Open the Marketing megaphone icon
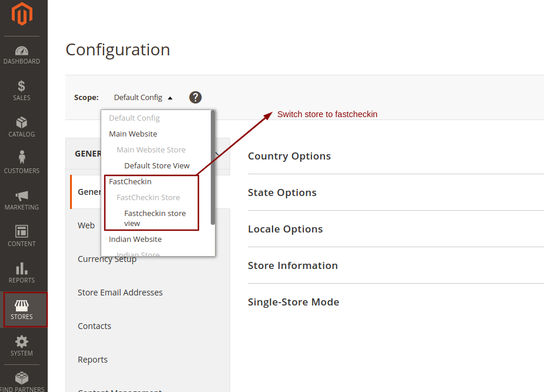The image size is (544, 392). [x=22, y=197]
